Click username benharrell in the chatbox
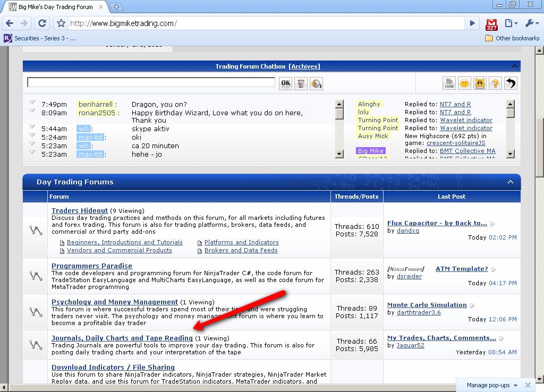 pos(96,105)
